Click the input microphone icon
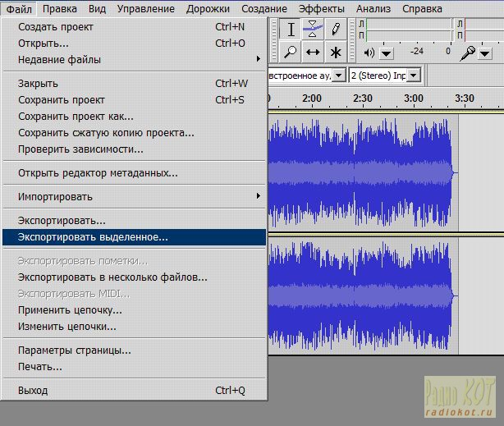The image size is (504, 426). point(467,53)
